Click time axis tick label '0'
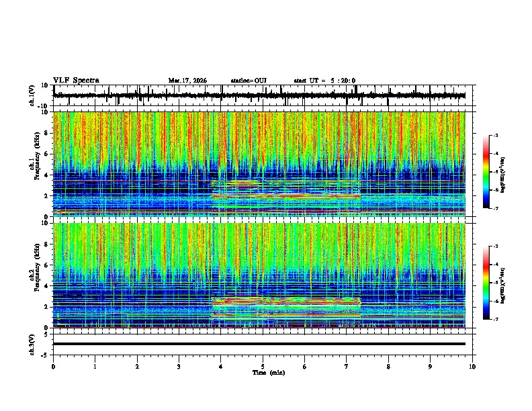This screenshot has height=411, width=532. [53, 367]
